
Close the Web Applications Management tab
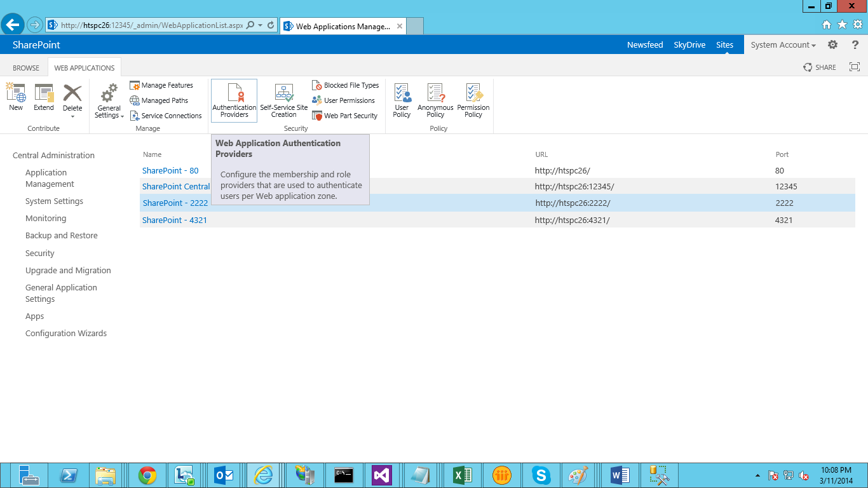(x=400, y=26)
